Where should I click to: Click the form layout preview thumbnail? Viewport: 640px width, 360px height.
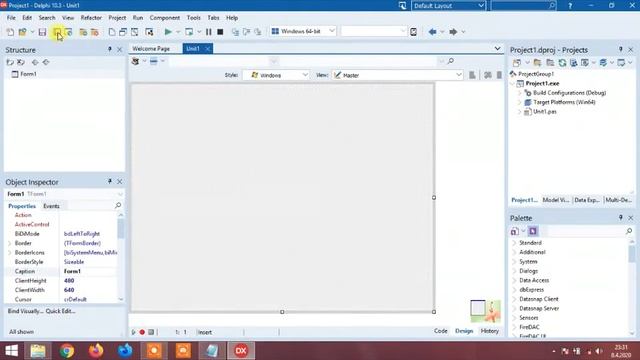(x=485, y=311)
